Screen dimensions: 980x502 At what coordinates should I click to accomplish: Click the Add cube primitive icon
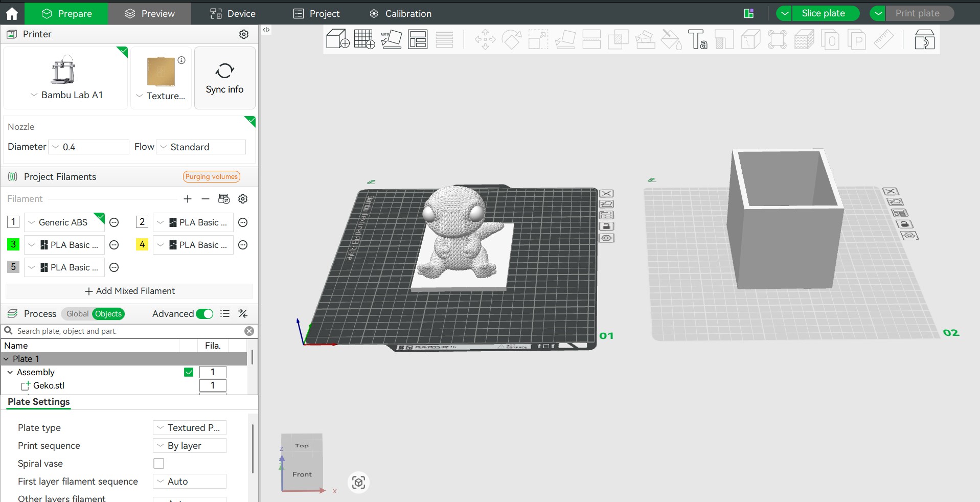pos(337,39)
